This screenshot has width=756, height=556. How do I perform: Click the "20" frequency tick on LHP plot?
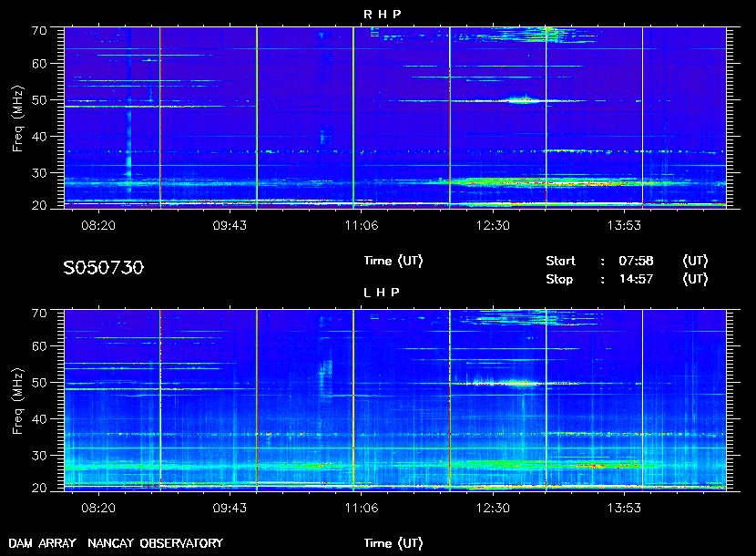coord(39,488)
